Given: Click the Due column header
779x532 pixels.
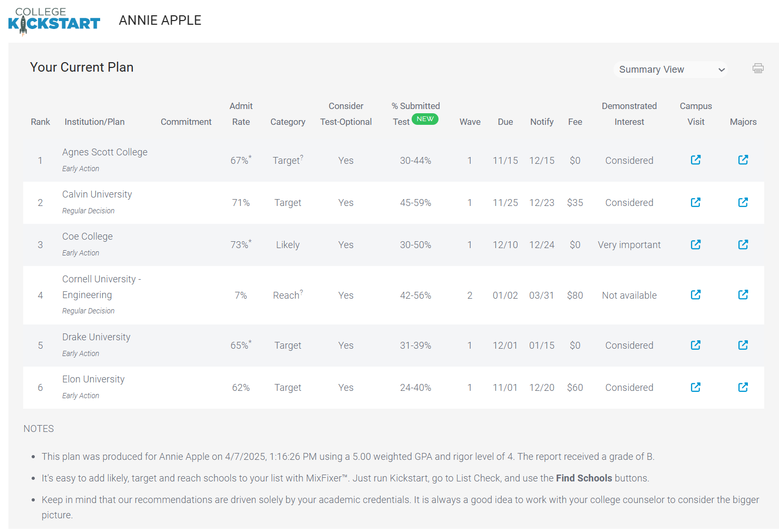Looking at the screenshot, I should point(505,122).
